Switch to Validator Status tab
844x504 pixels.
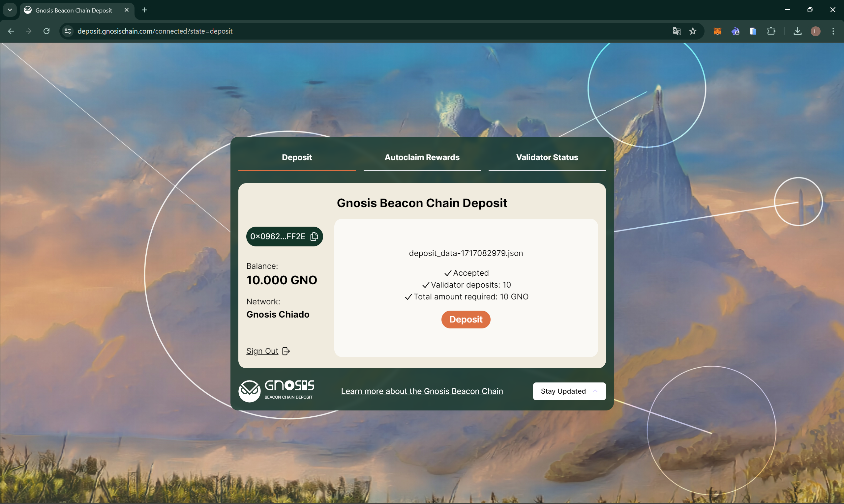(547, 157)
